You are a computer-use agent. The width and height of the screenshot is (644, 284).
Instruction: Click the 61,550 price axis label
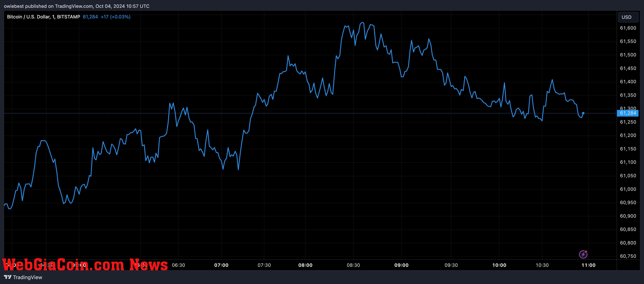pyautogui.click(x=628, y=42)
